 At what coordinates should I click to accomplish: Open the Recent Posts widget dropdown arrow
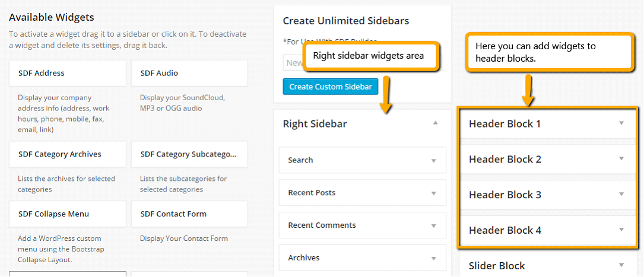point(433,193)
